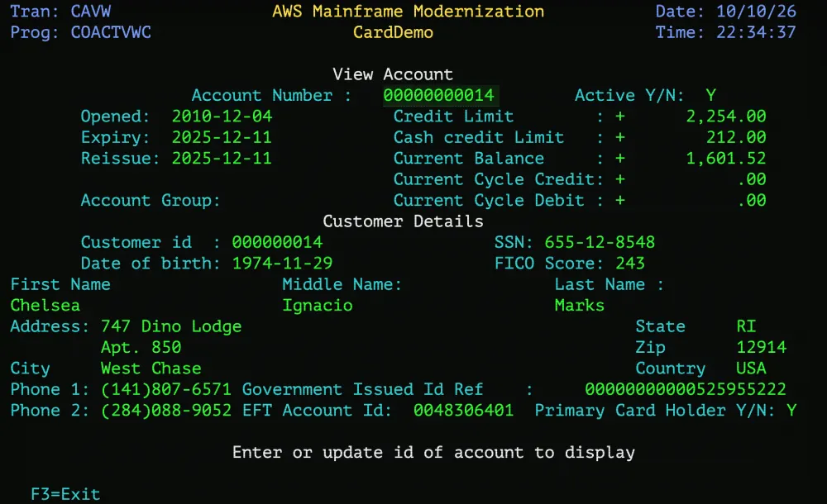
Task: Click the Government Issued Id Ref label
Action: 362,389
